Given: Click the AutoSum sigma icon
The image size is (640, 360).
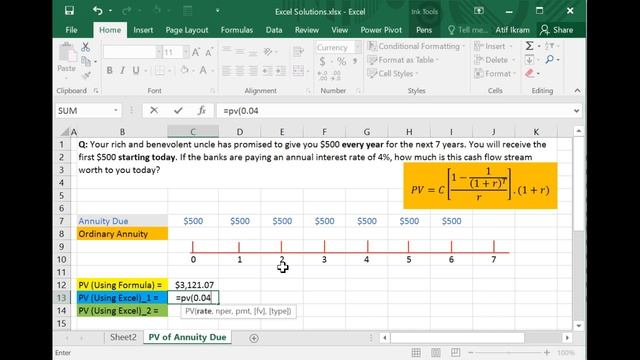Looking at the screenshot, I should [529, 46].
